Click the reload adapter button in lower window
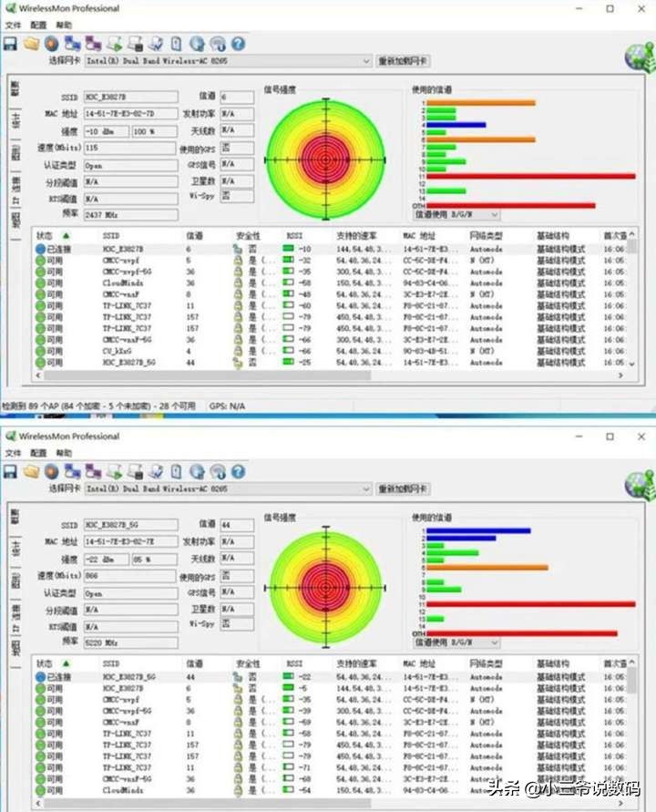This screenshot has height=812, width=656. point(403,488)
